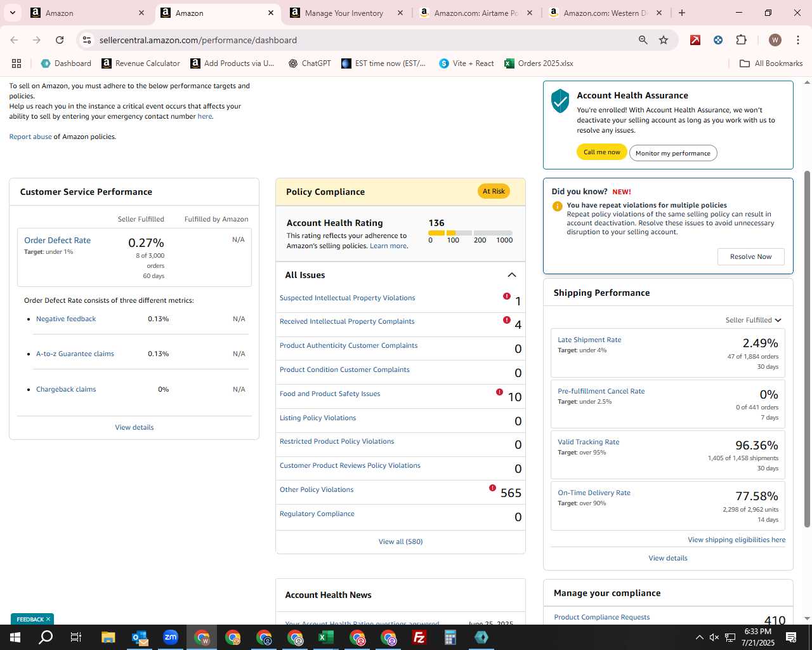Click the muted volume tray icon
The height and width of the screenshot is (650, 812).
point(714,637)
